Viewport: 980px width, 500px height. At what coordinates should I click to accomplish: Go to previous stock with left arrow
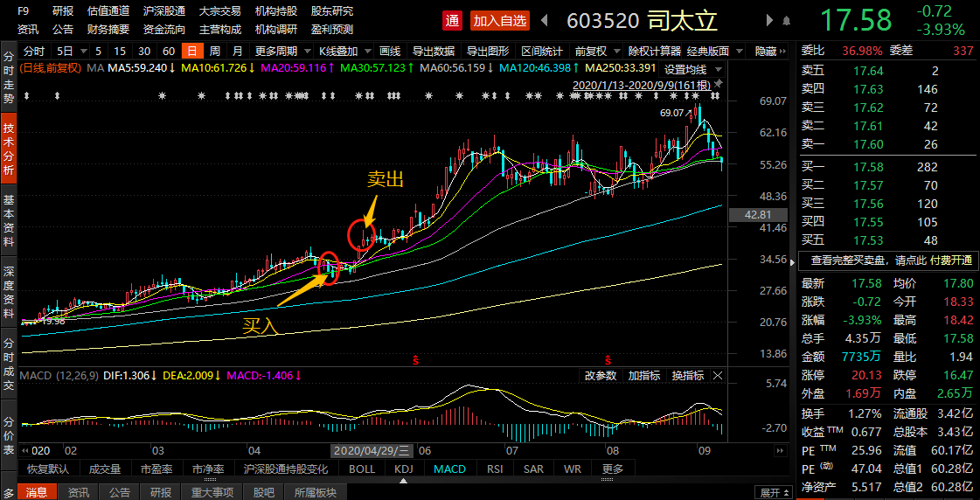click(544, 20)
